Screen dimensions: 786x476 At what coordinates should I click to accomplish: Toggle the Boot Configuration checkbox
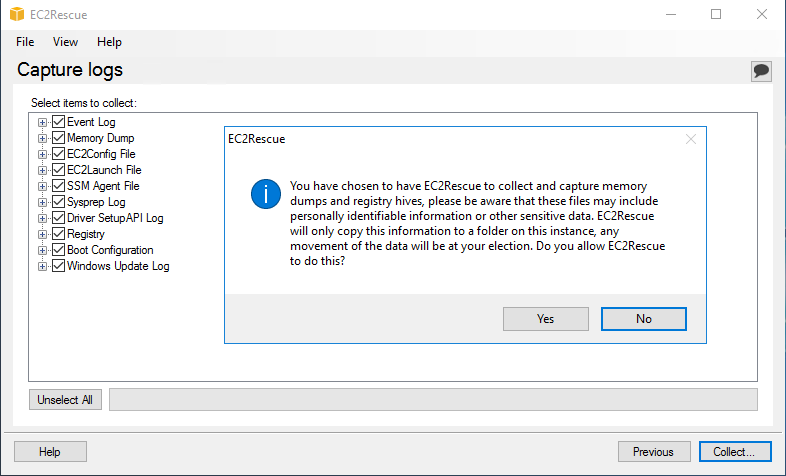59,250
